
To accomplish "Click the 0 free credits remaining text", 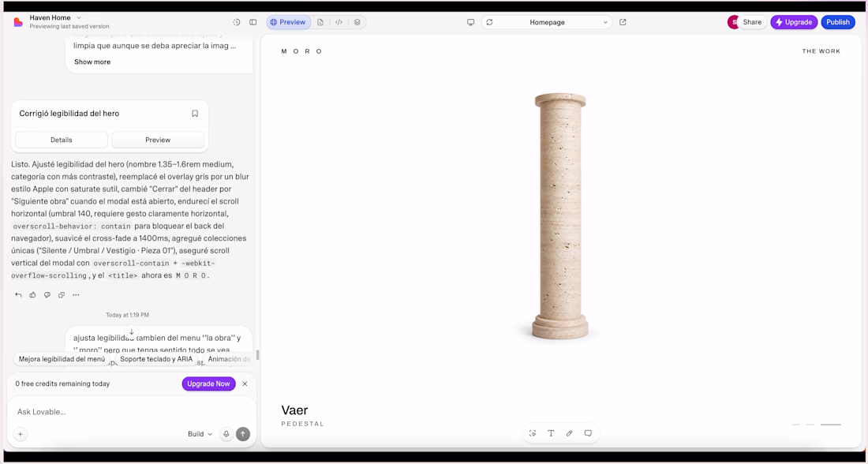I will point(62,384).
